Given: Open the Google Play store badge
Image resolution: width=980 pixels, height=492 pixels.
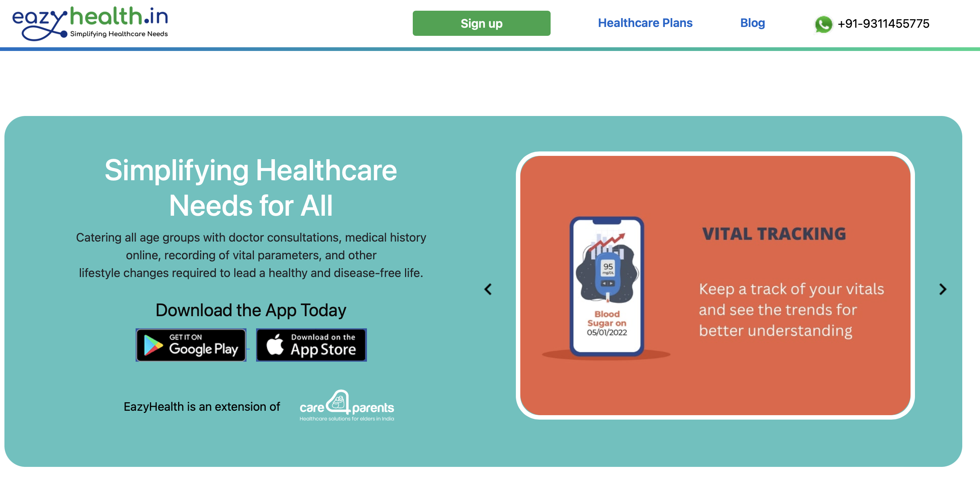Looking at the screenshot, I should click(x=191, y=345).
